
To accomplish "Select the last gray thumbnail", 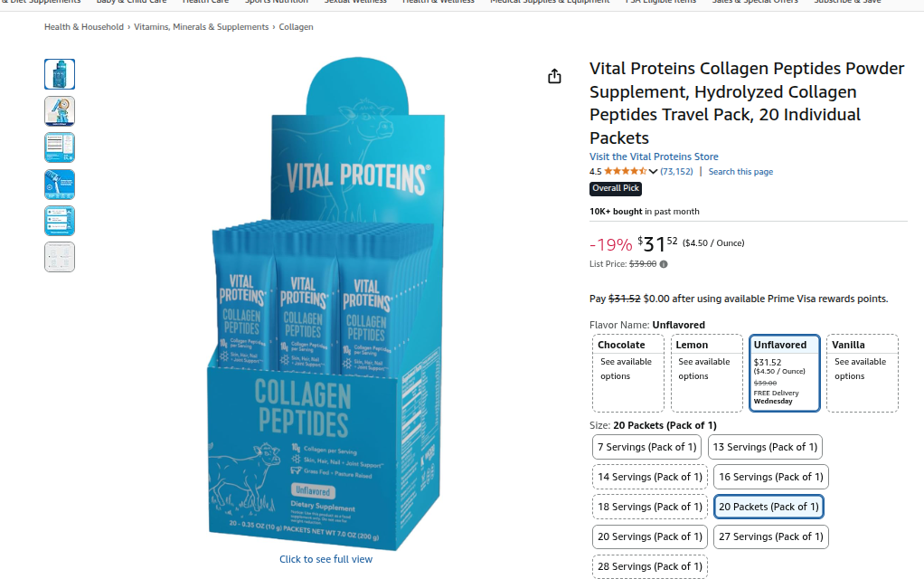I will click(x=60, y=257).
